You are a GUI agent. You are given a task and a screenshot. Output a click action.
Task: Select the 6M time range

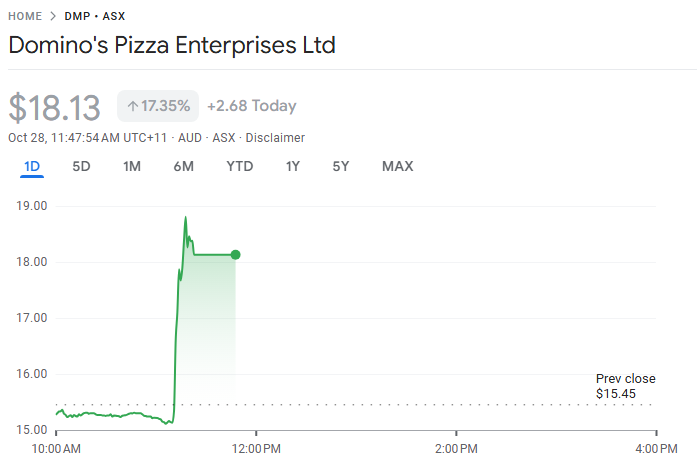[x=183, y=166]
